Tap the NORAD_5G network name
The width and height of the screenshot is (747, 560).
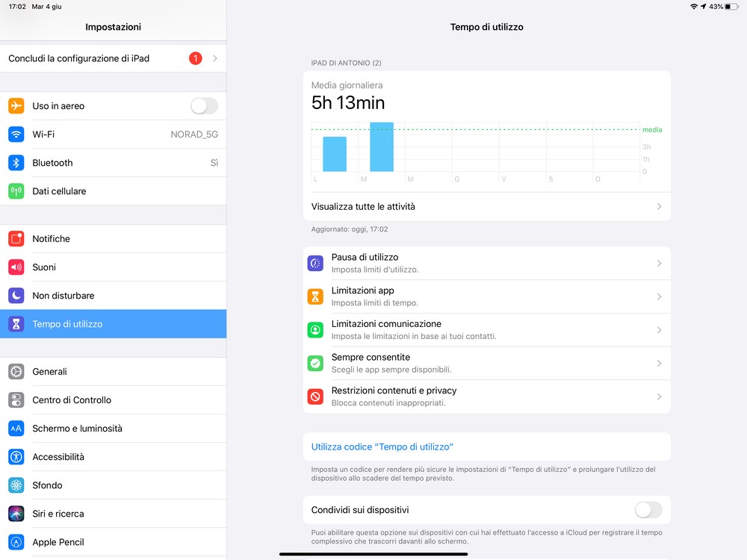(194, 134)
